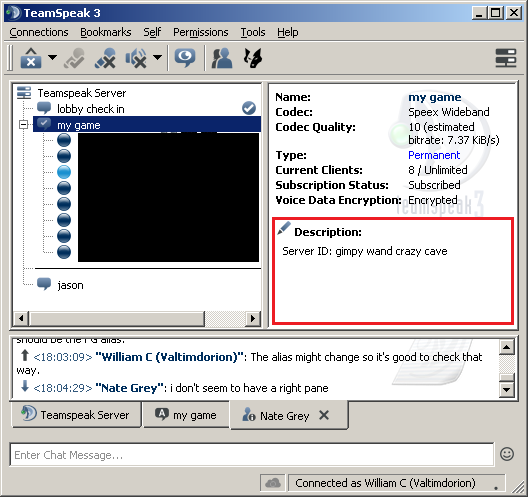Image resolution: width=528 pixels, height=497 pixels.
Task: Click the Enter Chat Message input field
Action: click(252, 455)
